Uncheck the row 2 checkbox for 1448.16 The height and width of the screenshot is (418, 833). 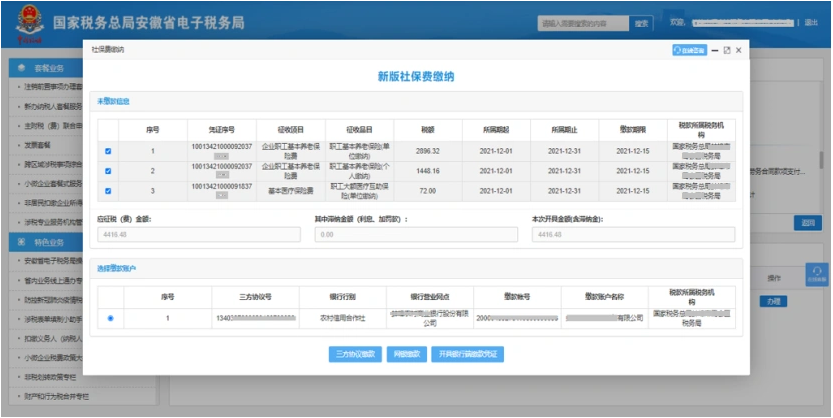point(108,171)
